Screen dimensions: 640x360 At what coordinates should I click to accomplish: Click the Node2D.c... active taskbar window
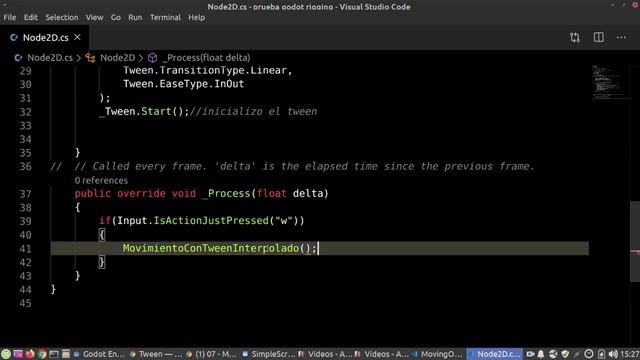tap(494, 354)
